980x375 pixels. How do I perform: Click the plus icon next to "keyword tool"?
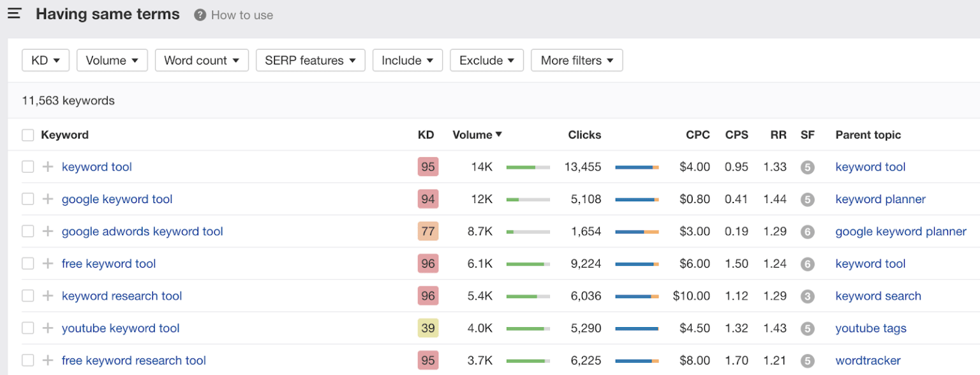[47, 166]
